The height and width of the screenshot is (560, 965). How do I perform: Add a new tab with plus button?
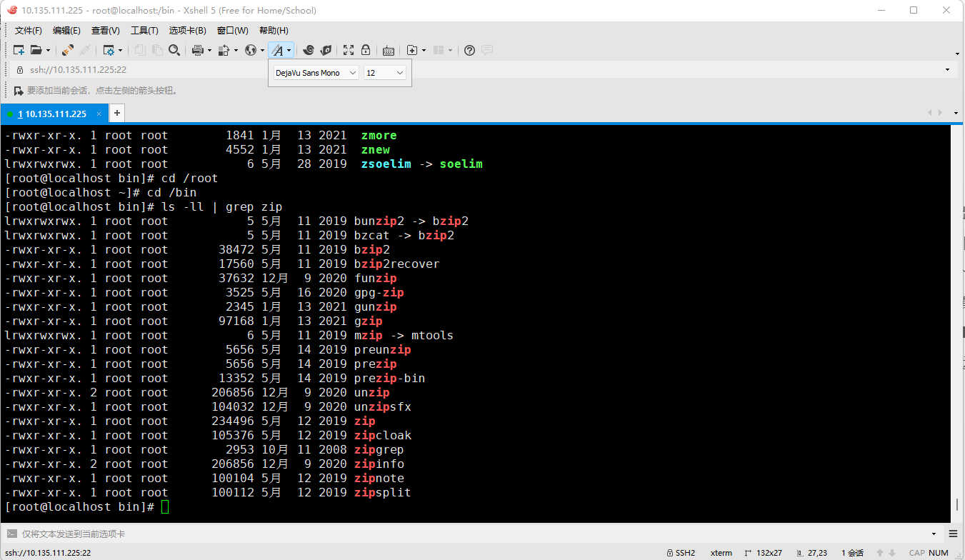tap(117, 113)
